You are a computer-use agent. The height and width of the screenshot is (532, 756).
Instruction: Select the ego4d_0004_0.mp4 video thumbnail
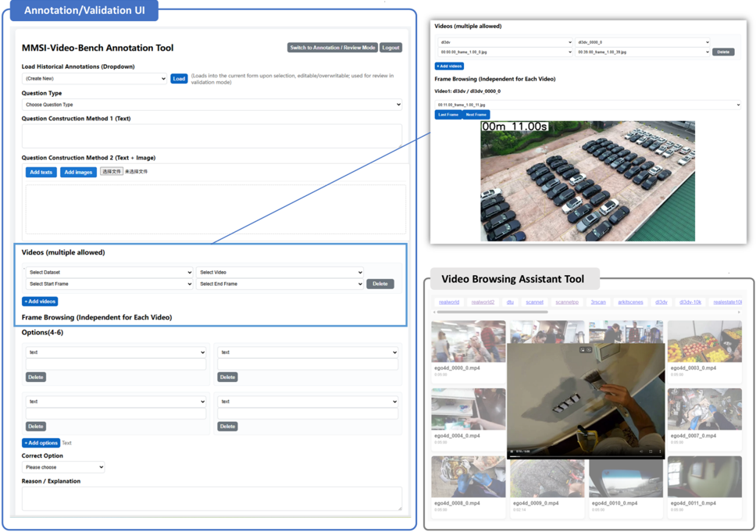click(x=468, y=409)
